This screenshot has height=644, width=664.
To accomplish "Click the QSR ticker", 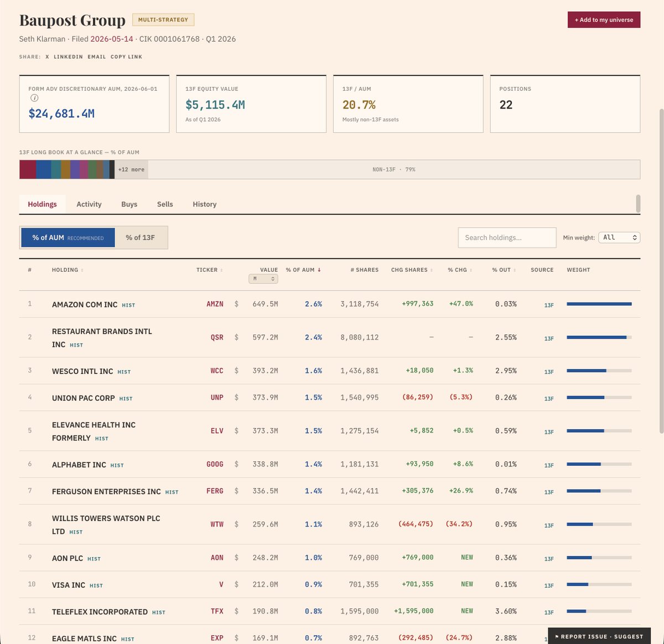I will 217,337.
